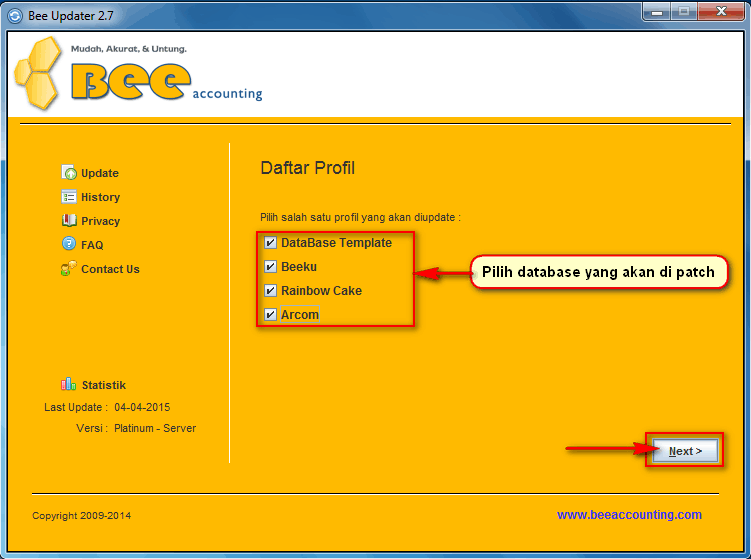Viewport: 751px width, 559px height.
Task: Click the Privacy book icon
Action: pos(69,221)
